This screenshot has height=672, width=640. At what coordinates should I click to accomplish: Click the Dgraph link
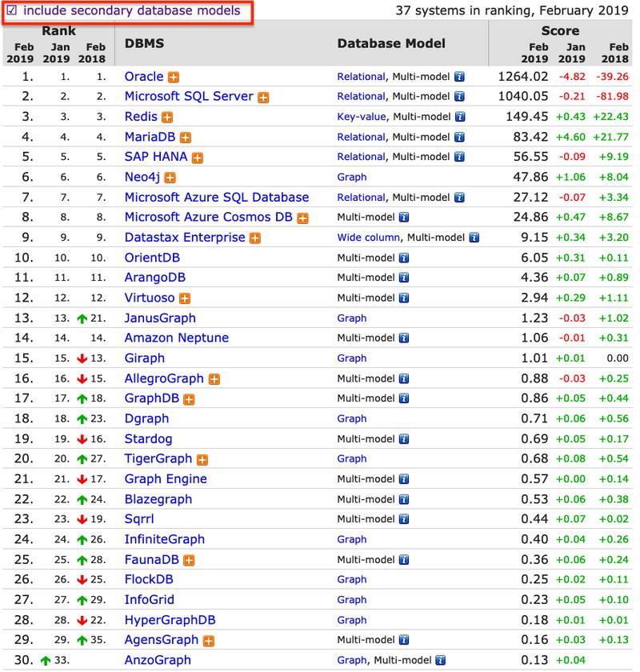(146, 418)
